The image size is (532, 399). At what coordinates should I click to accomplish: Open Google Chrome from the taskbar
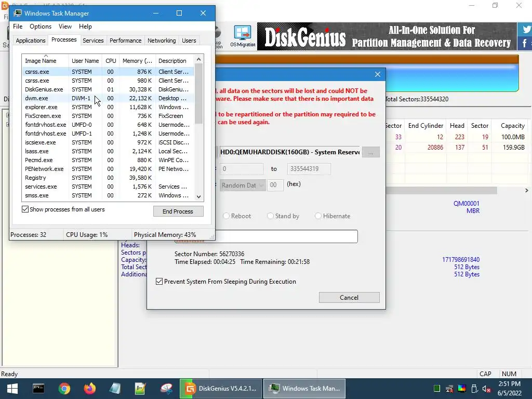[x=64, y=389]
